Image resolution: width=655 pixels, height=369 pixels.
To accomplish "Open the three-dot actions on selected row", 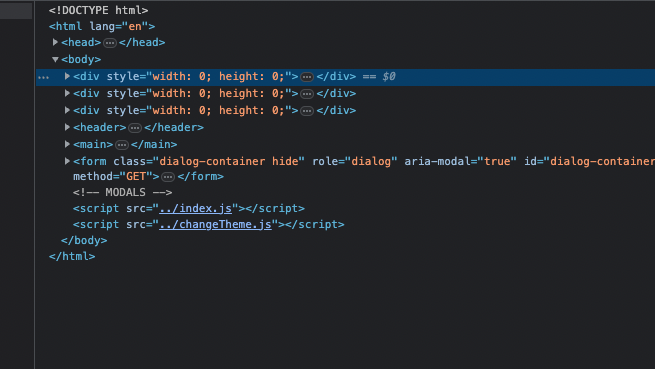I will point(43,77).
